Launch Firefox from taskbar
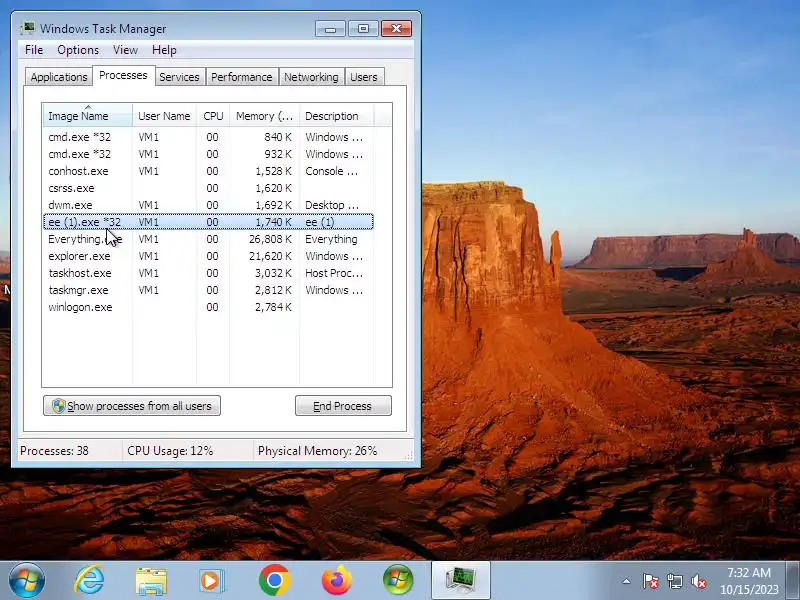 coord(337,581)
